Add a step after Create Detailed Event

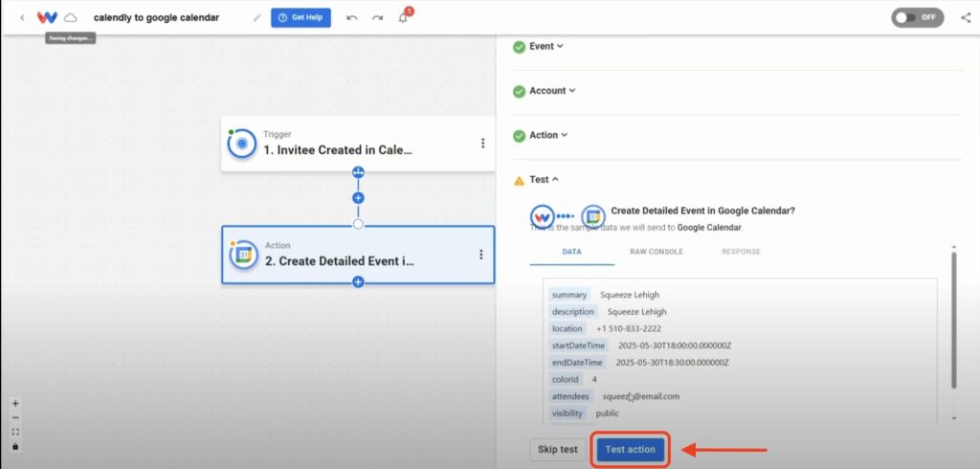(358, 282)
